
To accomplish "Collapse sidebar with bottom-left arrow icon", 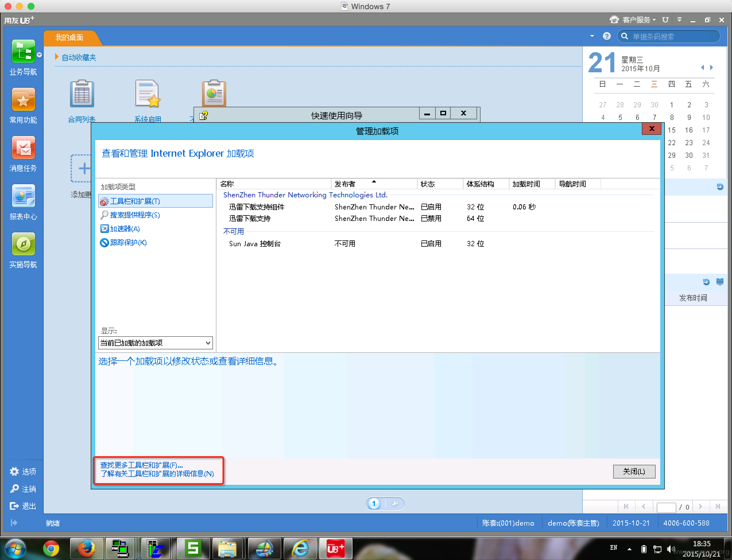I will point(14,522).
